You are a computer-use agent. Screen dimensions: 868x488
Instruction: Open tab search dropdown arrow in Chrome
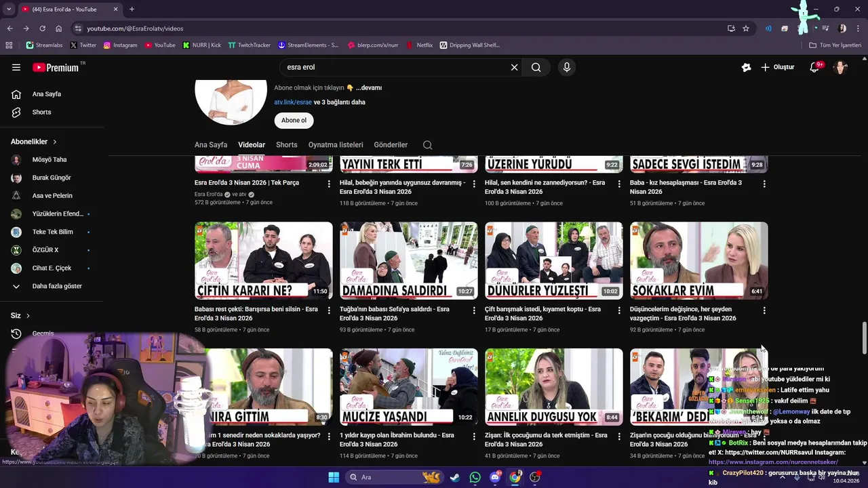tap(9, 9)
